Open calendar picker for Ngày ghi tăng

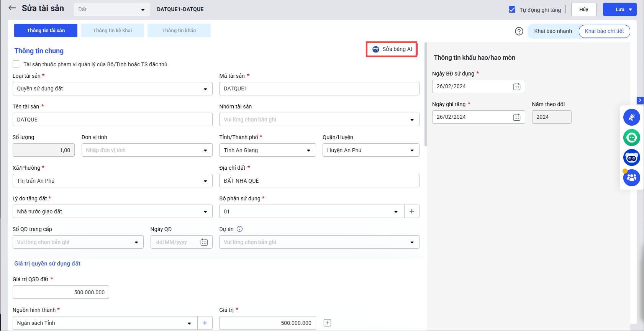pyautogui.click(x=516, y=117)
